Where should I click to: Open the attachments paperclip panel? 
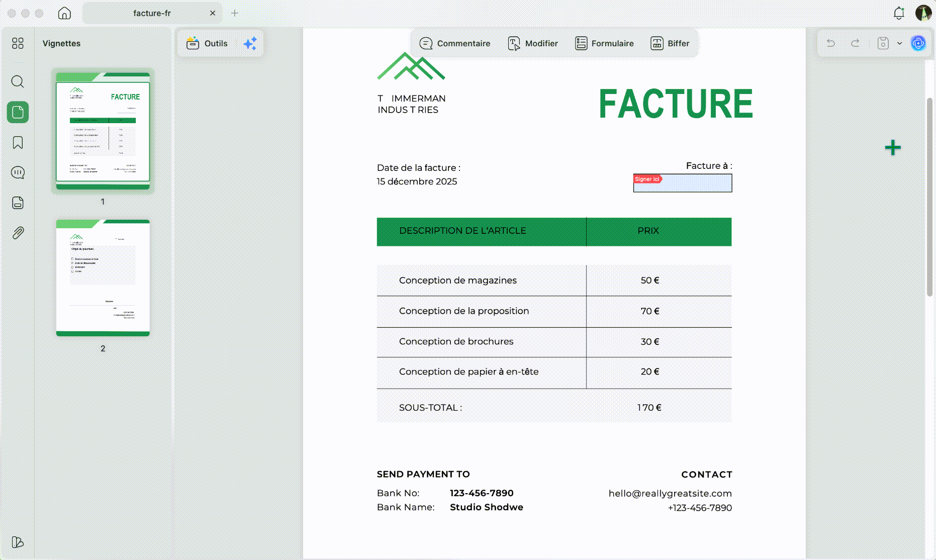18,233
